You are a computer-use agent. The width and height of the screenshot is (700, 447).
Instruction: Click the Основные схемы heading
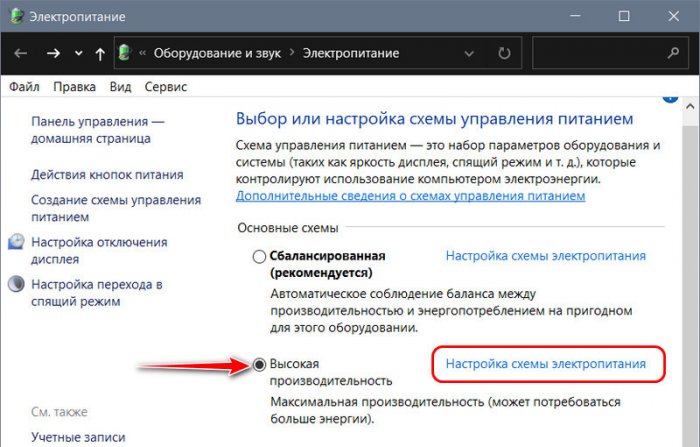288,228
